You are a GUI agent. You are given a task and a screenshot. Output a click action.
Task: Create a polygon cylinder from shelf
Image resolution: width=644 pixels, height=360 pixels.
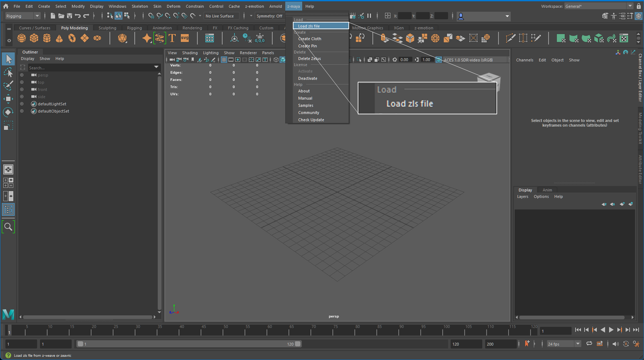(x=47, y=38)
